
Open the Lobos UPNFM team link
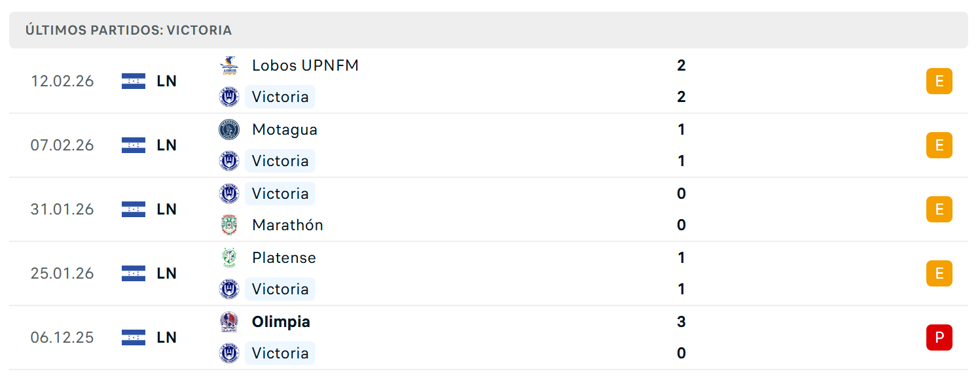[305, 65]
